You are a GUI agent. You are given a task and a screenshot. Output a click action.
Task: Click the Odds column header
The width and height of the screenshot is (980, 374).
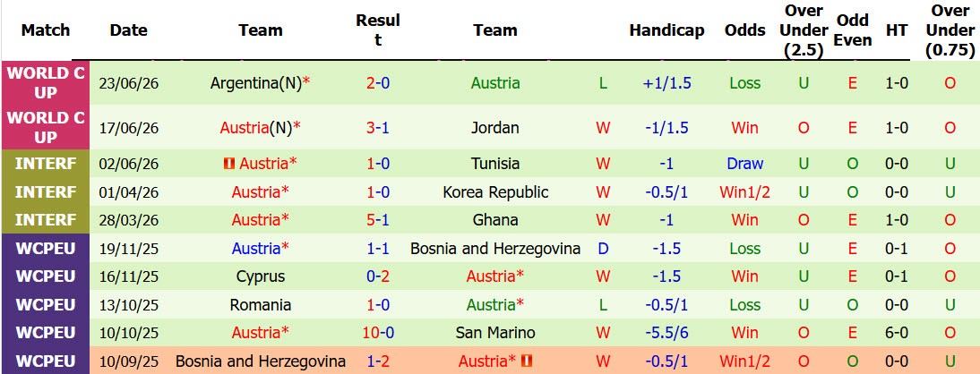click(x=745, y=30)
